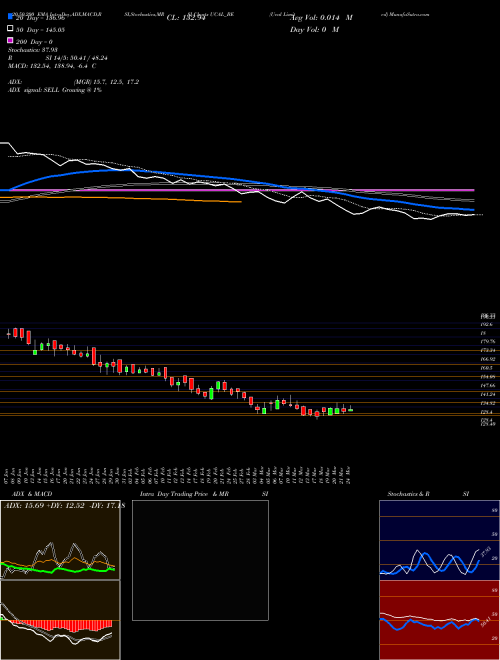Click the 147.66 price axis label
Image resolution: width=500 pixels, height=660 pixels.
[x=488, y=386]
